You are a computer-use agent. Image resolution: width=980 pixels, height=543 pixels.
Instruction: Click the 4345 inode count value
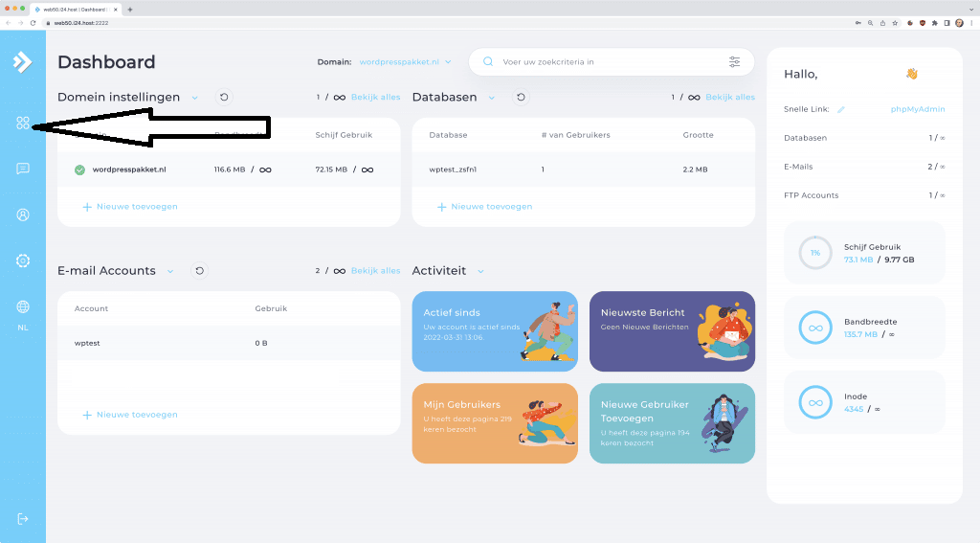pyautogui.click(x=854, y=409)
